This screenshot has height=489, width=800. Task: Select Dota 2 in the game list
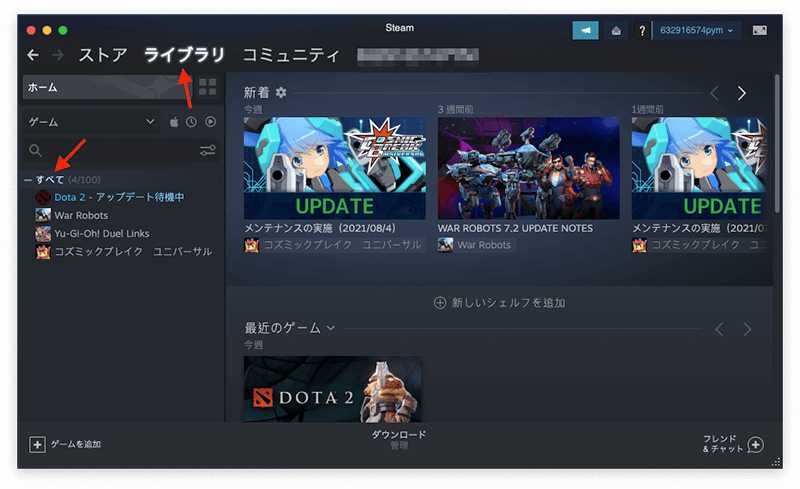click(x=119, y=197)
